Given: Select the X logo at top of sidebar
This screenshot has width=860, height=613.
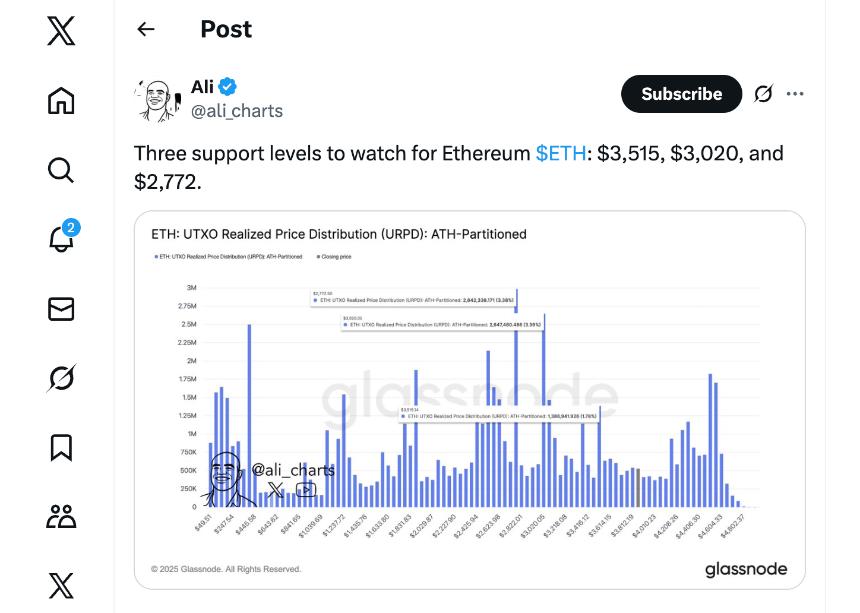Looking at the screenshot, I should (61, 32).
